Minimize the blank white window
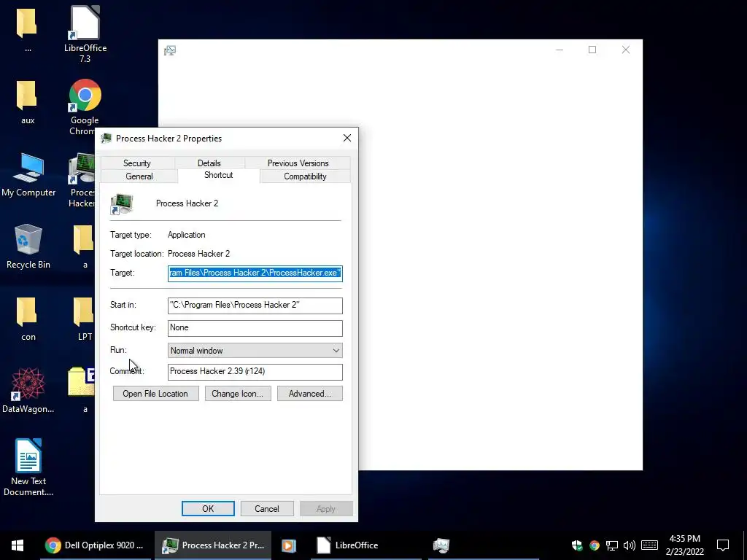The height and width of the screenshot is (560, 747). click(x=560, y=50)
